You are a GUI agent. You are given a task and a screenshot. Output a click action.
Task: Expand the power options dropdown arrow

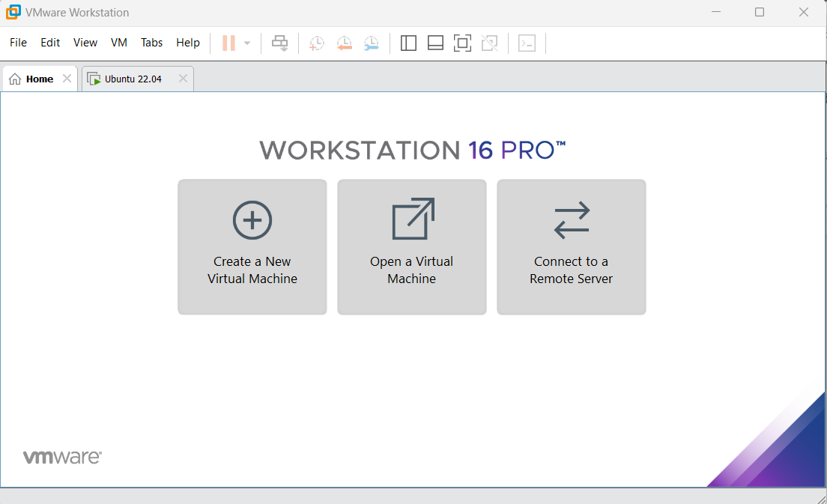(247, 43)
